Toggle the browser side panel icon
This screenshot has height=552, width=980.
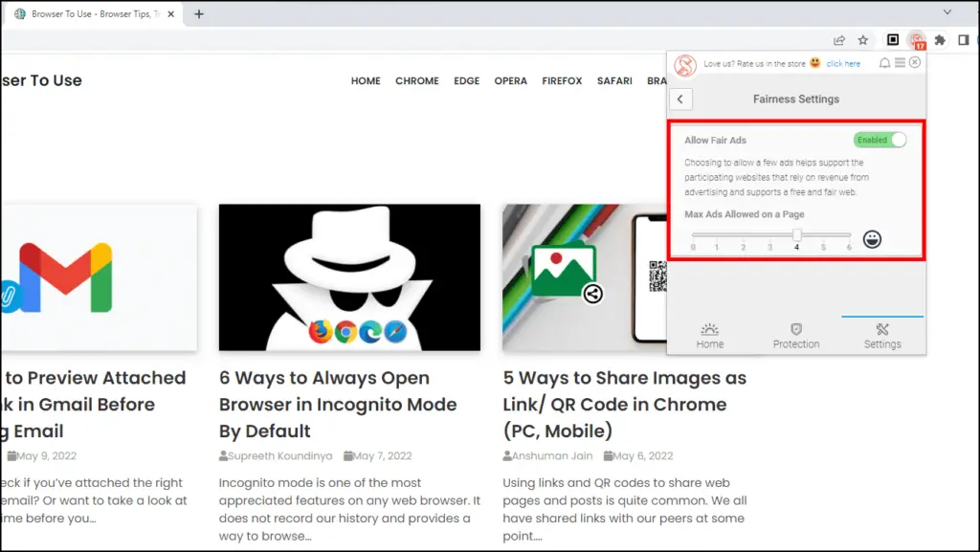pos(963,40)
